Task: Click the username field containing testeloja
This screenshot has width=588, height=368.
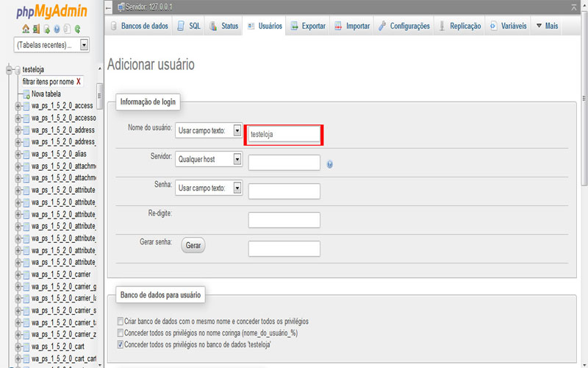Action: (284, 134)
